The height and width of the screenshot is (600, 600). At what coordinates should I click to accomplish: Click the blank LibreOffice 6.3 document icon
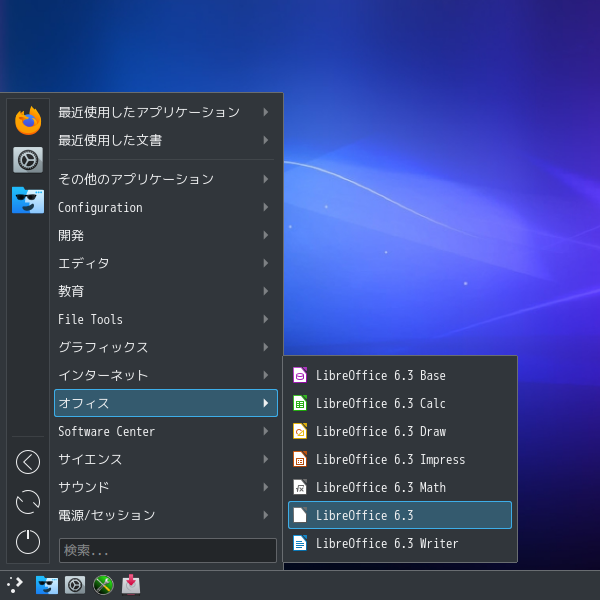300,515
